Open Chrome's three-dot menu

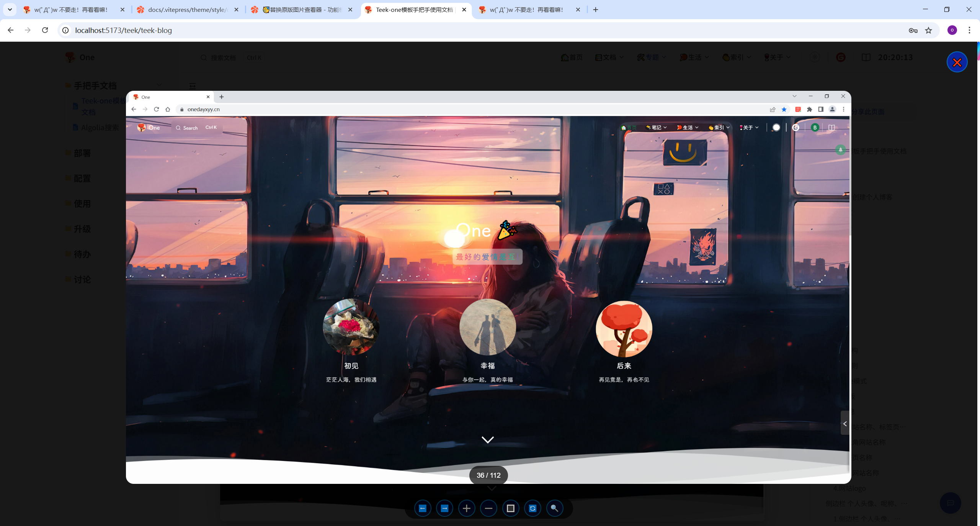pyautogui.click(x=969, y=30)
